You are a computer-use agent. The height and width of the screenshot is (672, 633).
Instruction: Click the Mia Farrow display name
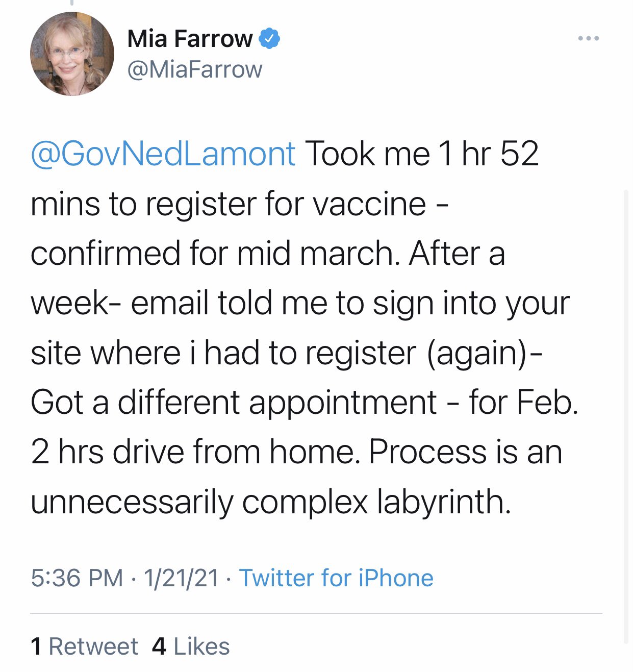tap(190, 39)
